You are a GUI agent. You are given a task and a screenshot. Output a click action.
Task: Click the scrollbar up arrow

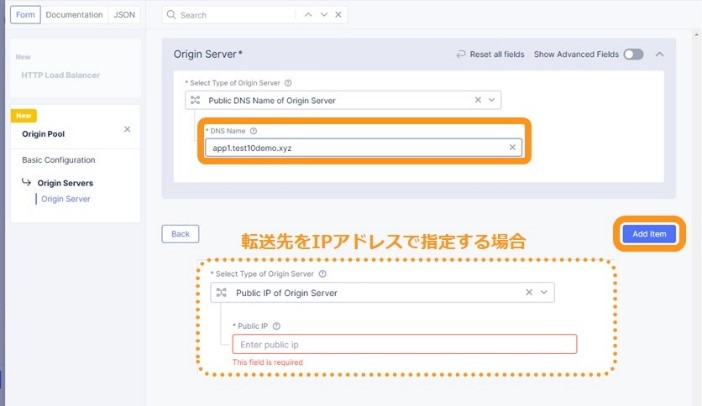696,34
